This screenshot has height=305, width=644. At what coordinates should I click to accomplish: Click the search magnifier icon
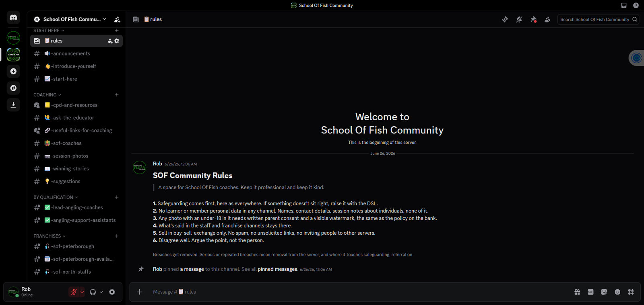pyautogui.click(x=635, y=19)
